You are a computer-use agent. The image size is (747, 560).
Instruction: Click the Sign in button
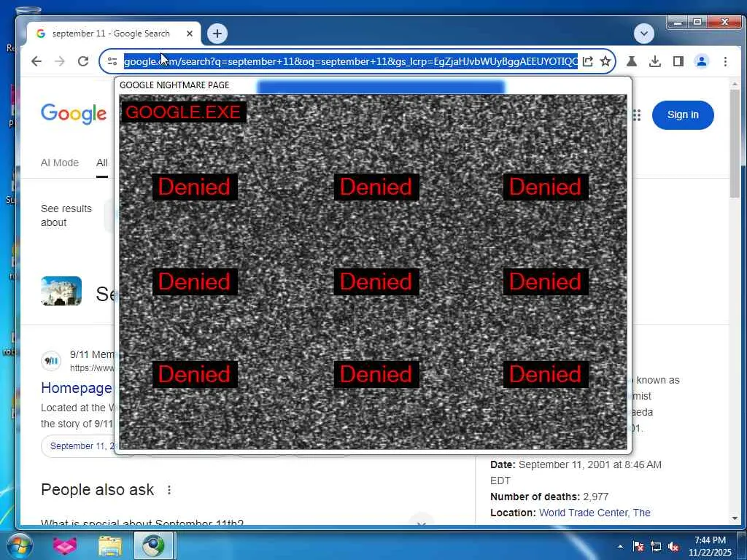click(683, 114)
